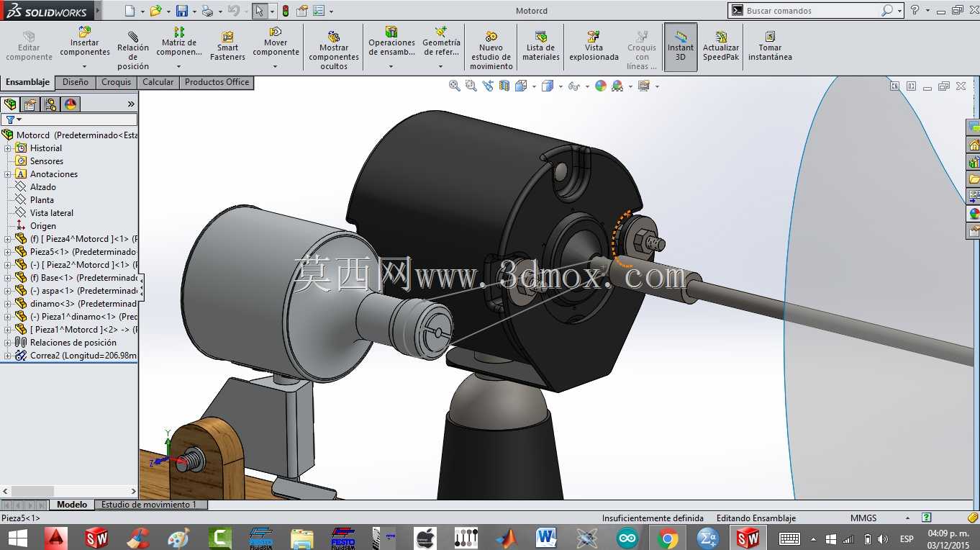980x550 pixels.
Task: Click Vista explosionada tool
Action: 594,46
